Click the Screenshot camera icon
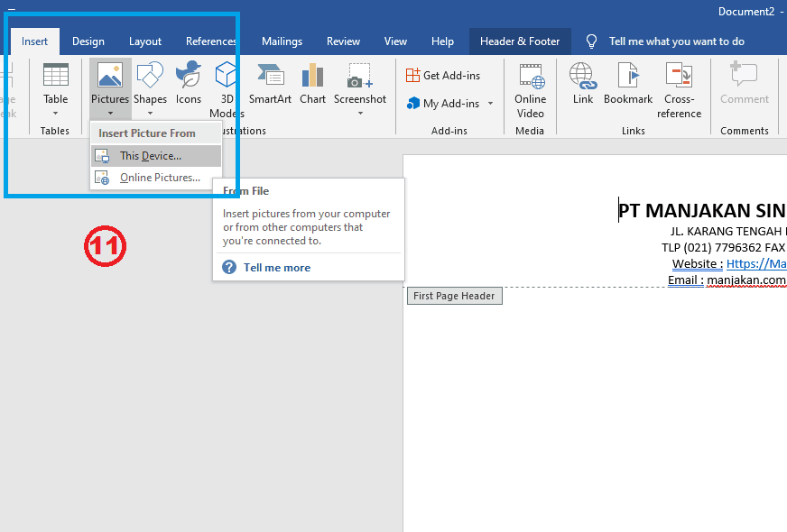The image size is (787, 532). (360, 75)
